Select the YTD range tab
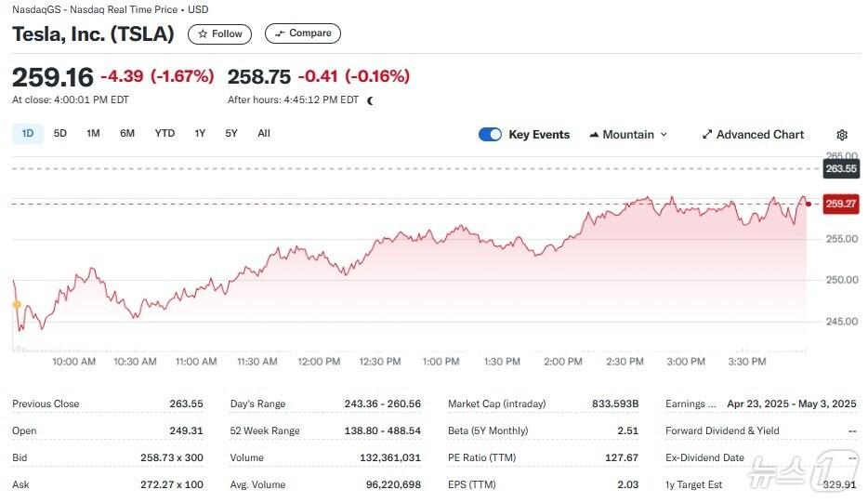868x503 pixels. click(164, 133)
